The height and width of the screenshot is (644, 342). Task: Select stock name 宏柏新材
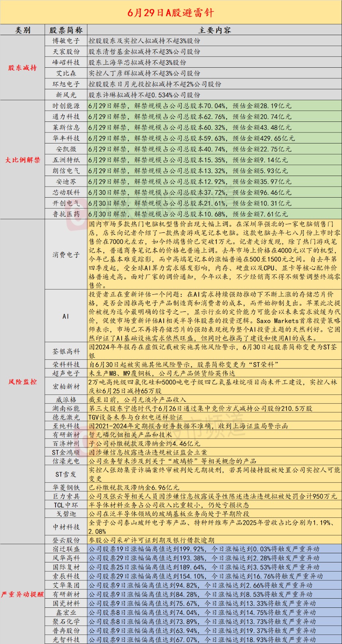pos(66,386)
